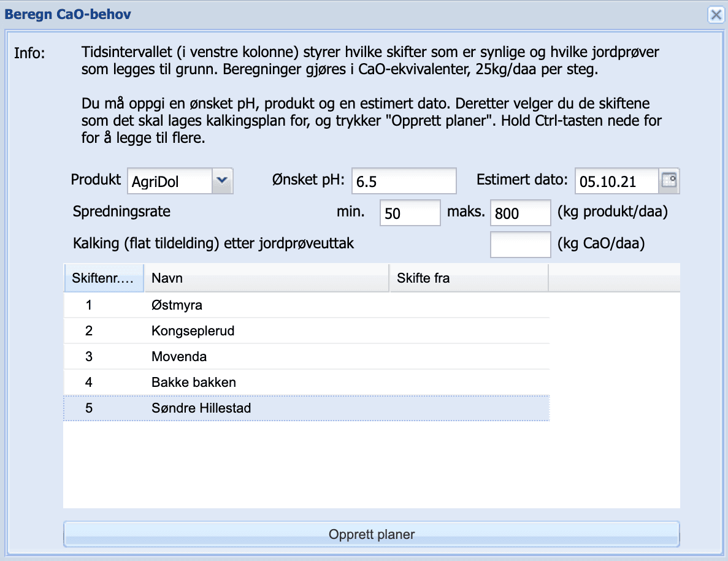The width and height of the screenshot is (728, 561).
Task: Select the Kongseplerud row
Action: coord(307,331)
